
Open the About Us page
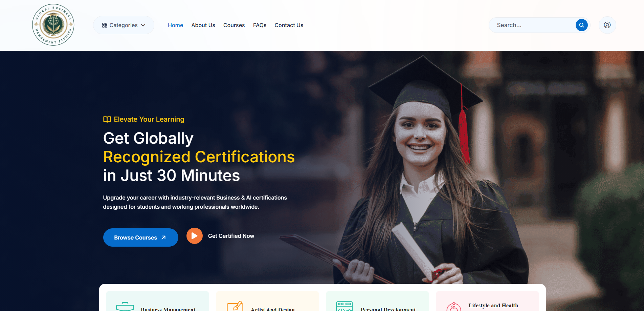tap(203, 25)
